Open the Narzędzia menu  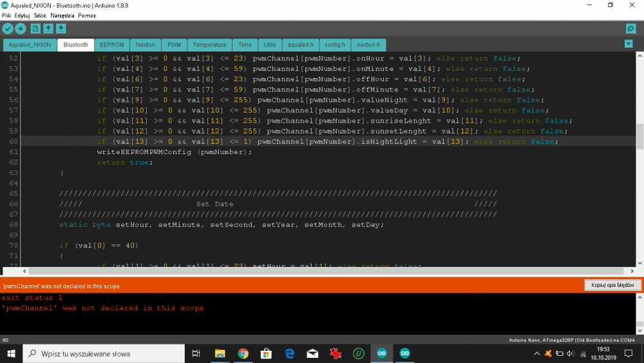tap(64, 15)
